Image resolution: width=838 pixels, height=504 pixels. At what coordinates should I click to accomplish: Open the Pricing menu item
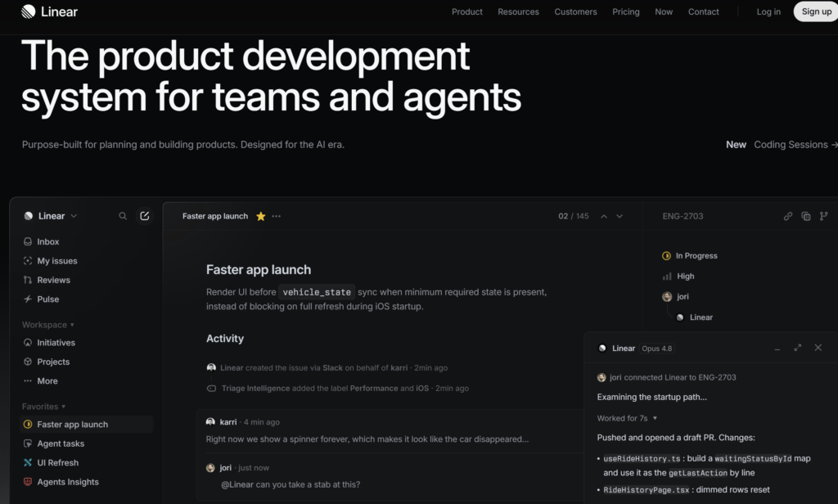click(x=626, y=11)
